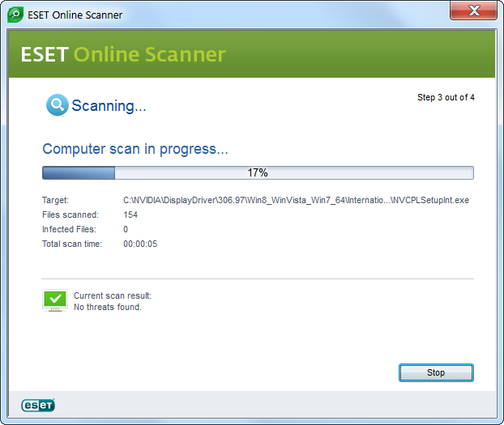This screenshot has width=504, height=425.
Task: Click the 17% progress label
Action: tap(258, 172)
